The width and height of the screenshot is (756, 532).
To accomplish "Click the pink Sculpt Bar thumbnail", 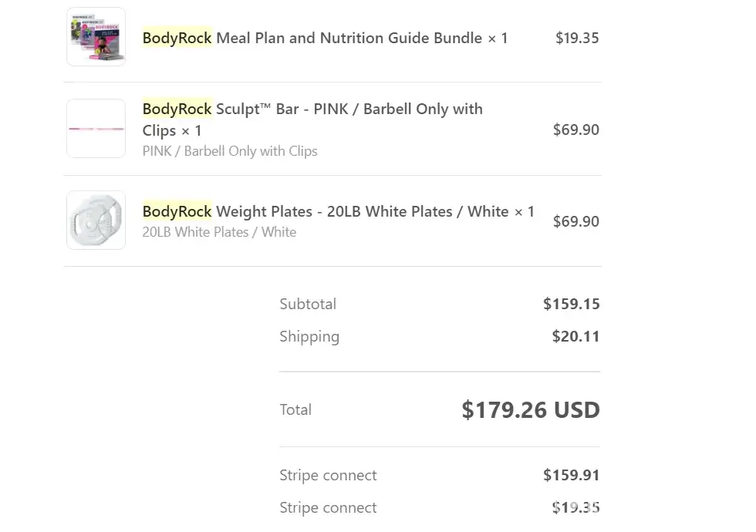I will pos(96,129).
